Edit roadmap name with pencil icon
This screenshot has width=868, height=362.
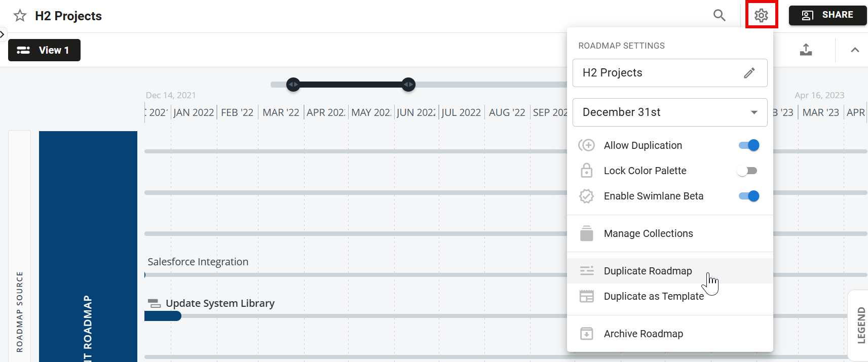[x=749, y=73]
